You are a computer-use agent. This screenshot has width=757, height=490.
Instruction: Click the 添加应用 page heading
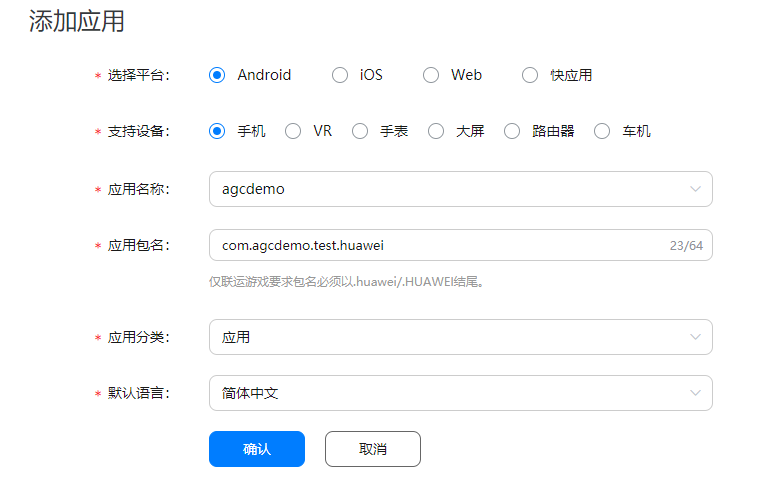point(77,22)
